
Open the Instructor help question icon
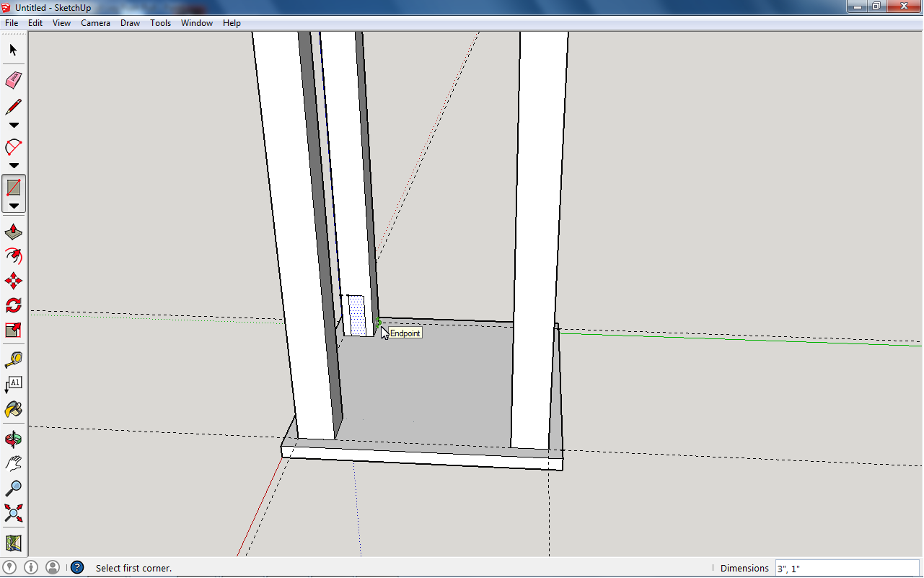click(77, 568)
